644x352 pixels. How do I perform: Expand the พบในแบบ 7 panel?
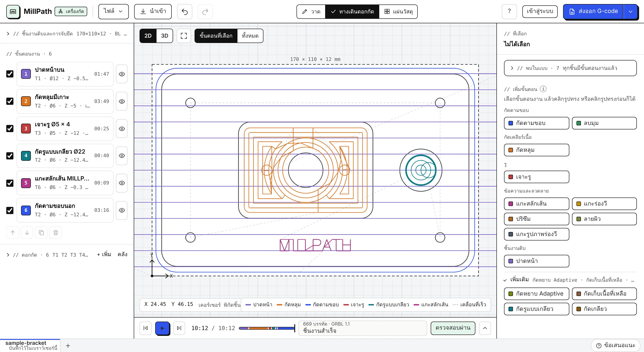coord(570,68)
